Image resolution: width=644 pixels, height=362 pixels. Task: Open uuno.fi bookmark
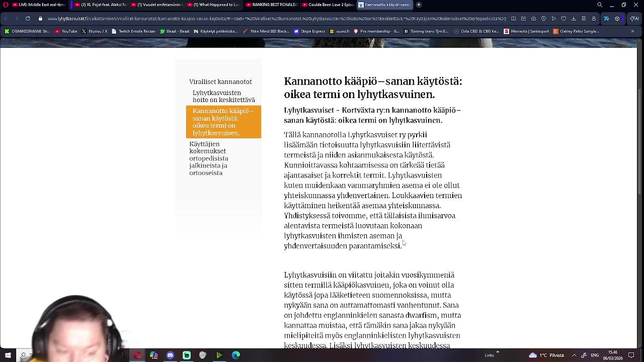pos(339,31)
